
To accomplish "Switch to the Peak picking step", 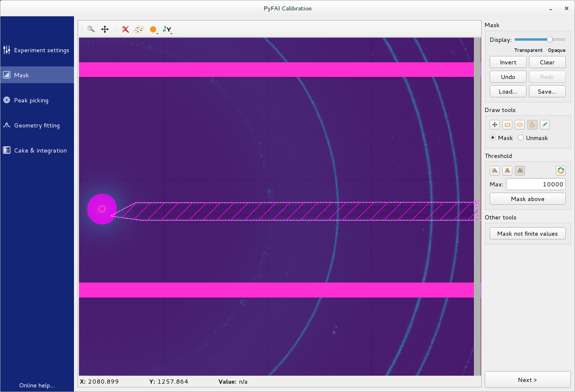I will [x=31, y=100].
